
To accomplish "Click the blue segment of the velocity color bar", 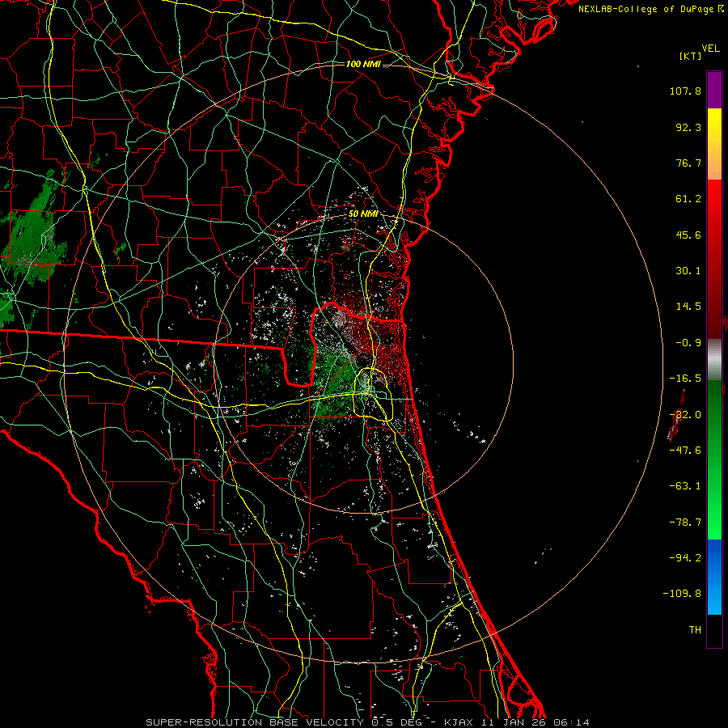I will [714, 577].
